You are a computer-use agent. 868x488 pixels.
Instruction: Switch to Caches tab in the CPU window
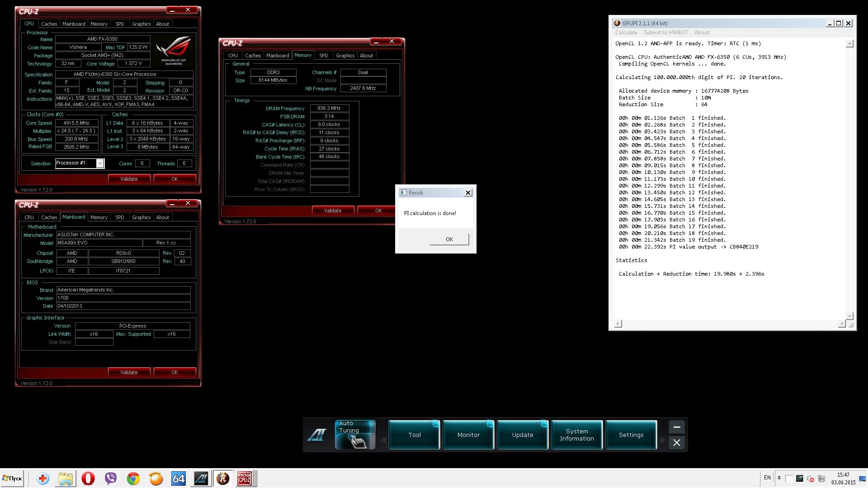(x=49, y=24)
